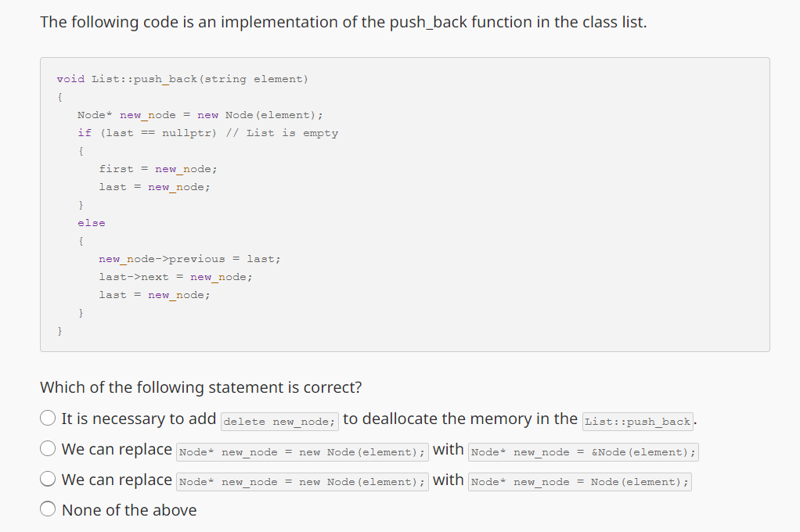Click the 'else' keyword in the code block

[91, 222]
